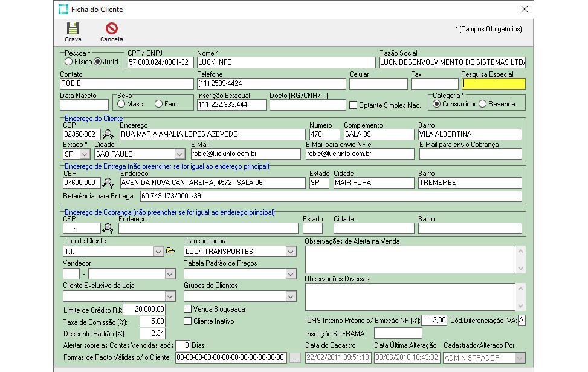
Task: Click magnifier beside Endereço de Cobrança CEP
Action: pyautogui.click(x=108, y=228)
